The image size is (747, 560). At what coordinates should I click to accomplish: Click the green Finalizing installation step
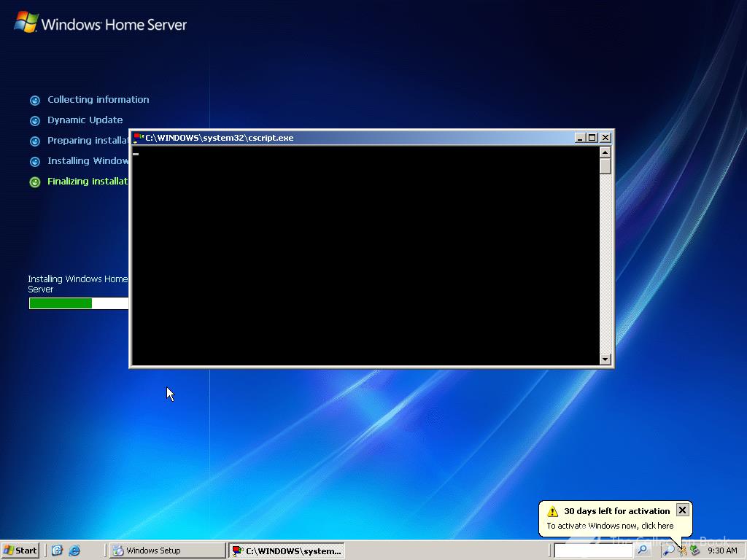point(79,182)
